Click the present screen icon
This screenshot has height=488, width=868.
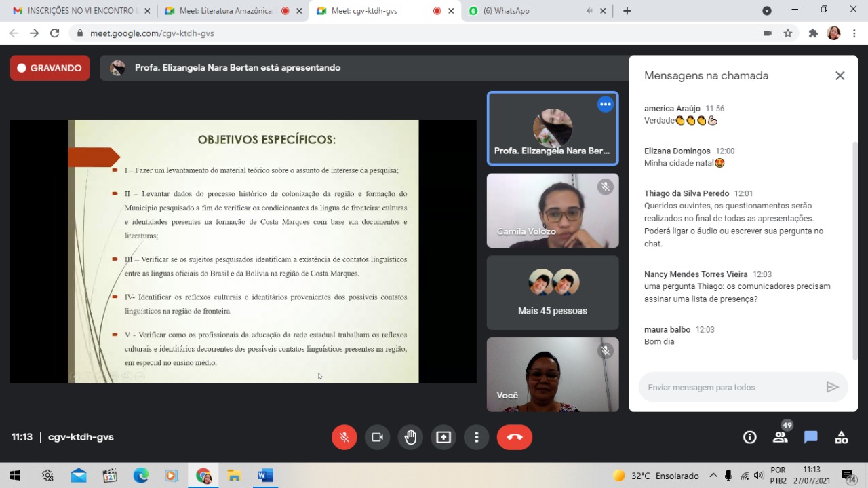pos(443,437)
